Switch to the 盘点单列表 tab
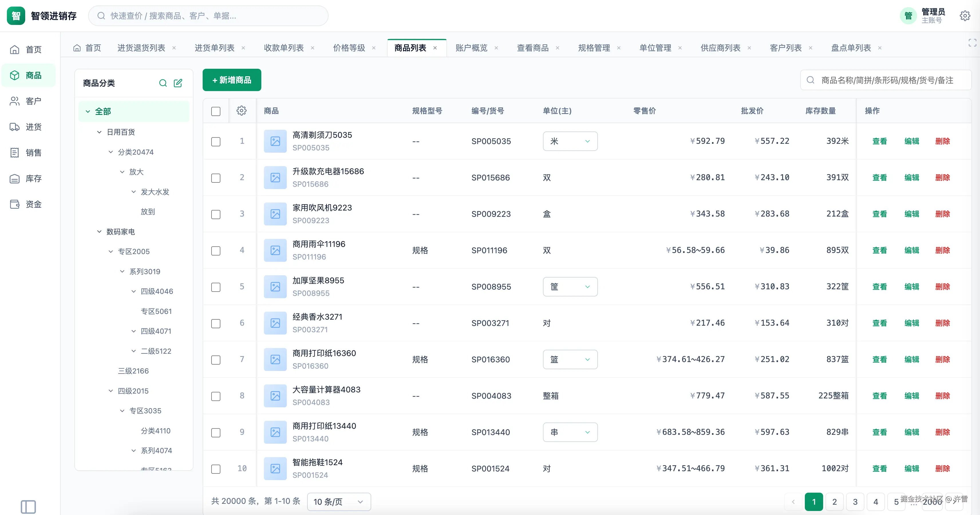Viewport: 980px width, 515px height. coord(851,48)
